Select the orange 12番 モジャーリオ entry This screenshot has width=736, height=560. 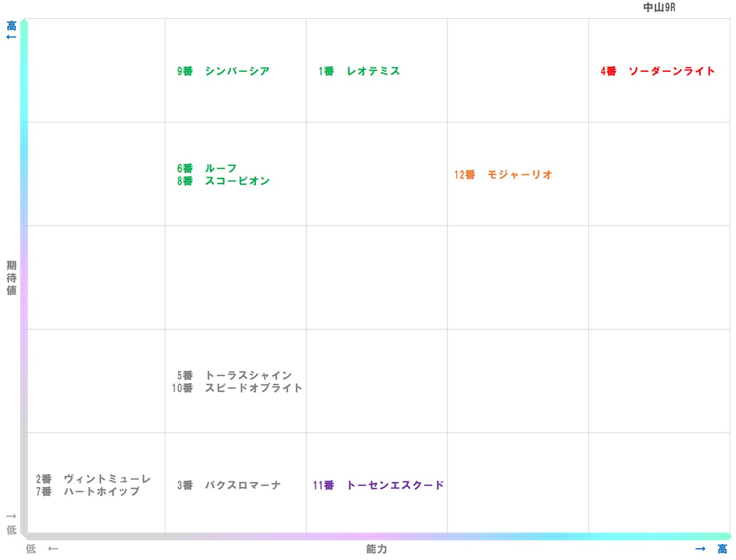click(x=502, y=175)
